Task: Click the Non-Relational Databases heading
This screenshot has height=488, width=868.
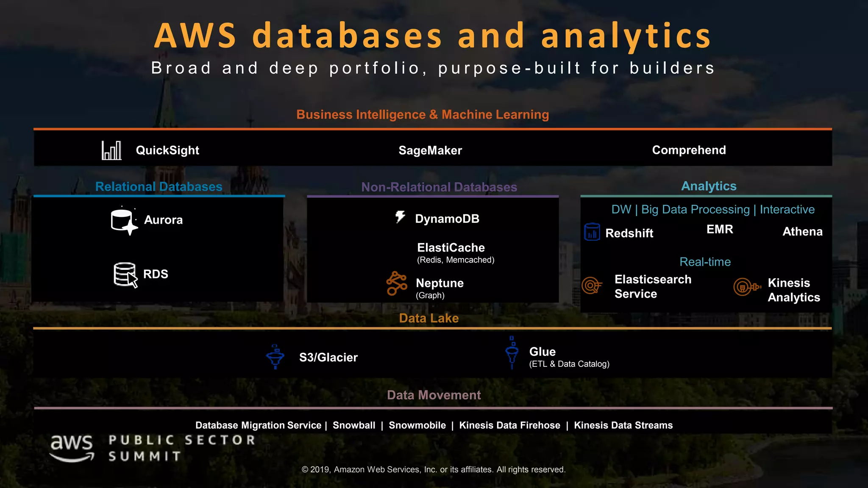Action: coord(439,187)
